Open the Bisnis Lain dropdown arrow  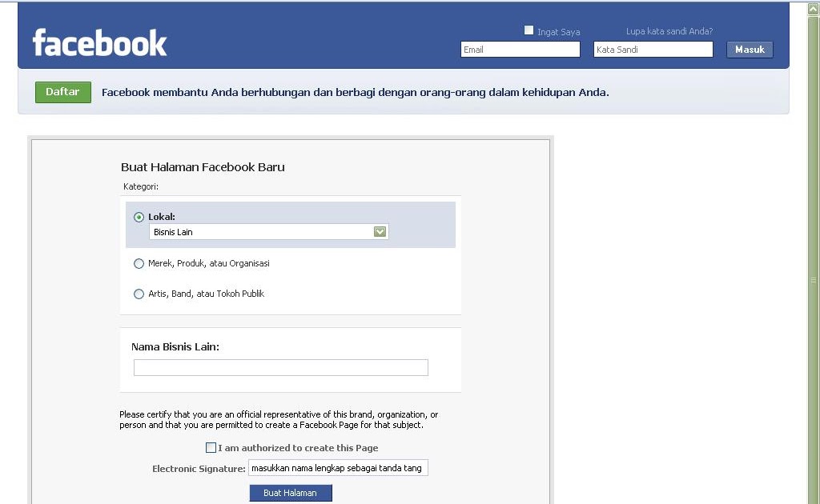coord(380,232)
